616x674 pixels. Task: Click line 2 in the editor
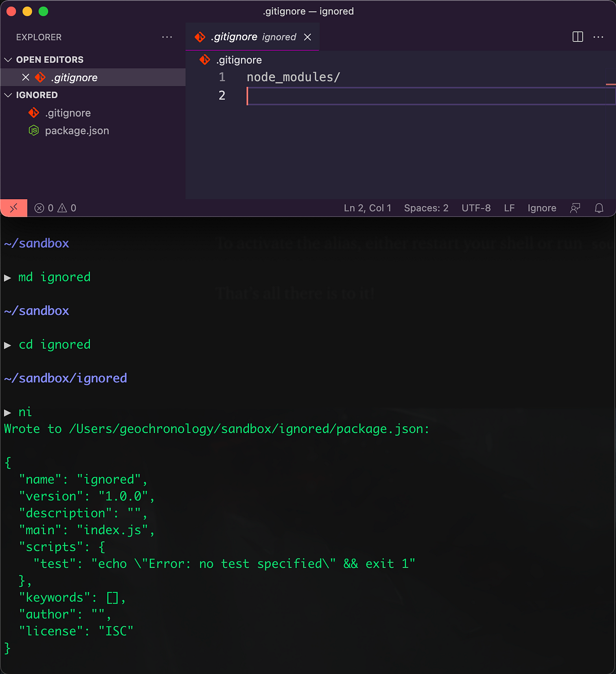[x=308, y=95]
